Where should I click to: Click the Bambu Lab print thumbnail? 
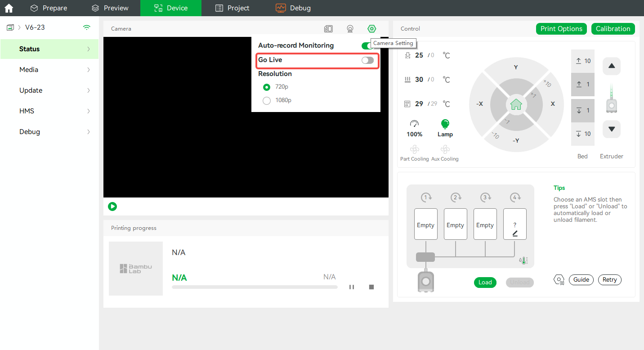point(136,269)
